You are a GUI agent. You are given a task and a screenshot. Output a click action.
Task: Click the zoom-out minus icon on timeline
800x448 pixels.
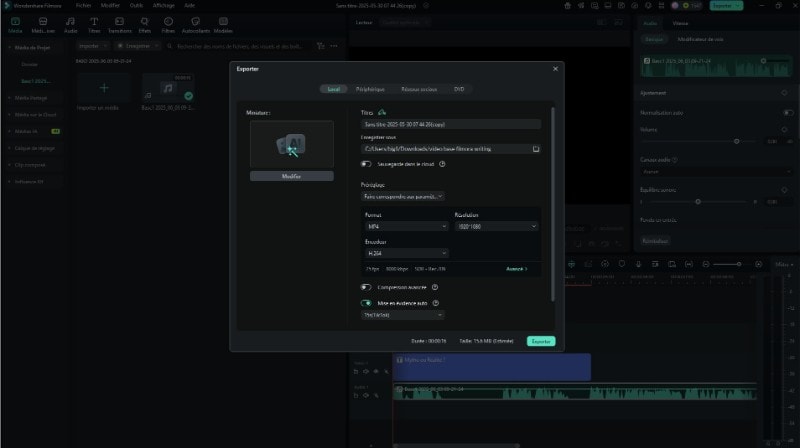[706, 264]
